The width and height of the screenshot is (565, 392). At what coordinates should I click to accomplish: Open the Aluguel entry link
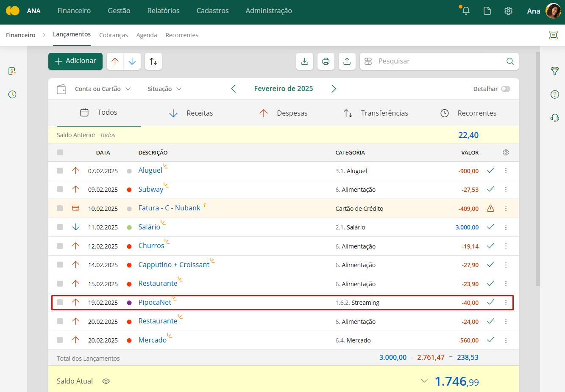pos(150,170)
